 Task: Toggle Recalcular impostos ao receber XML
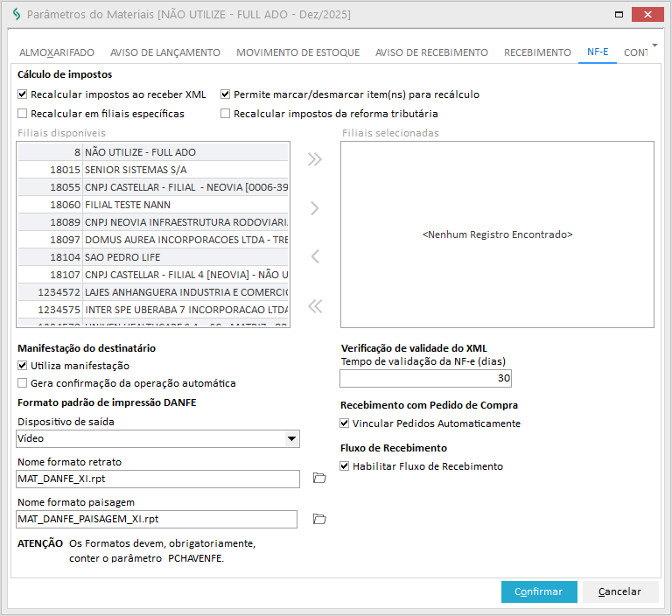pos(22,94)
